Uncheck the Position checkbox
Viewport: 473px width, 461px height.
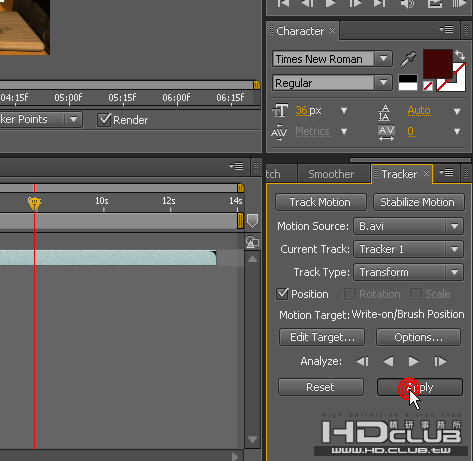(x=282, y=294)
